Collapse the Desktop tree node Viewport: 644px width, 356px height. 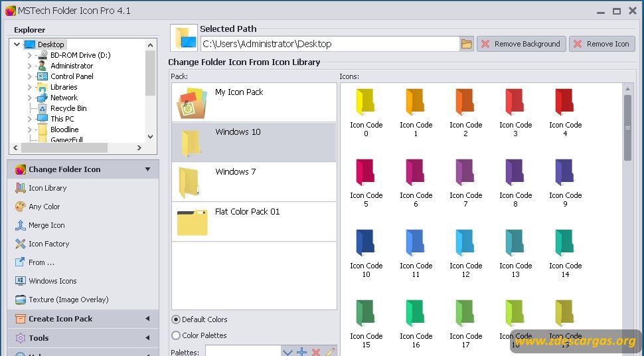coord(17,44)
